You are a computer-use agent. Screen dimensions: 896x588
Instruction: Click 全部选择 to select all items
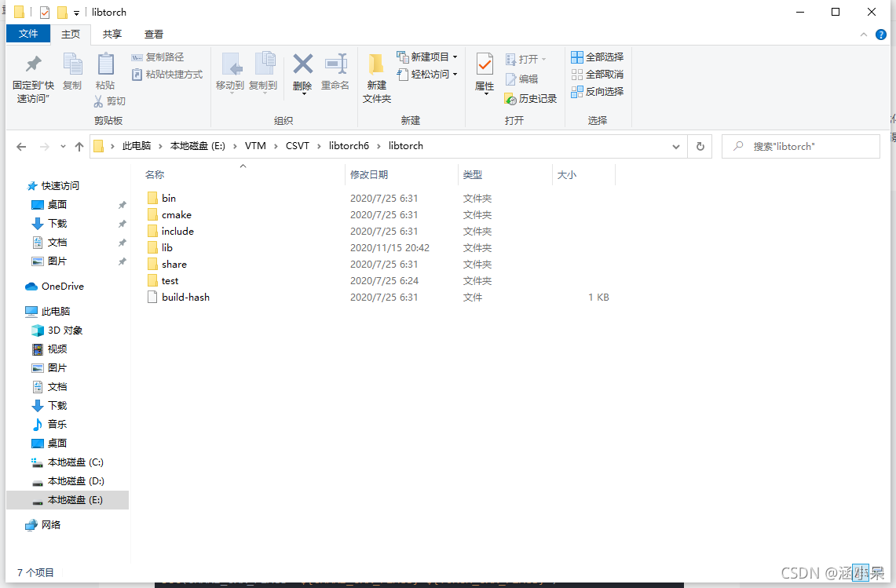(598, 57)
